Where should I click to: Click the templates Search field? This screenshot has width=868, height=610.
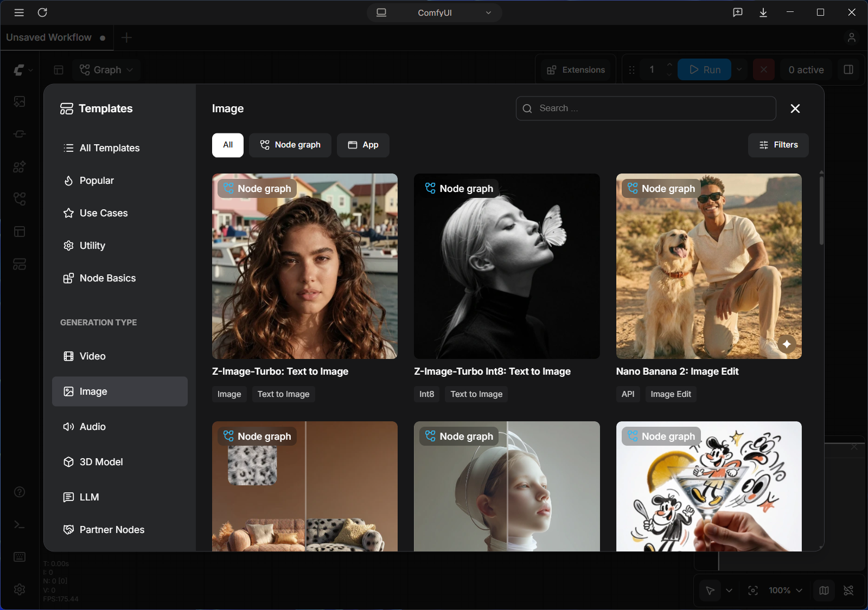pos(646,108)
